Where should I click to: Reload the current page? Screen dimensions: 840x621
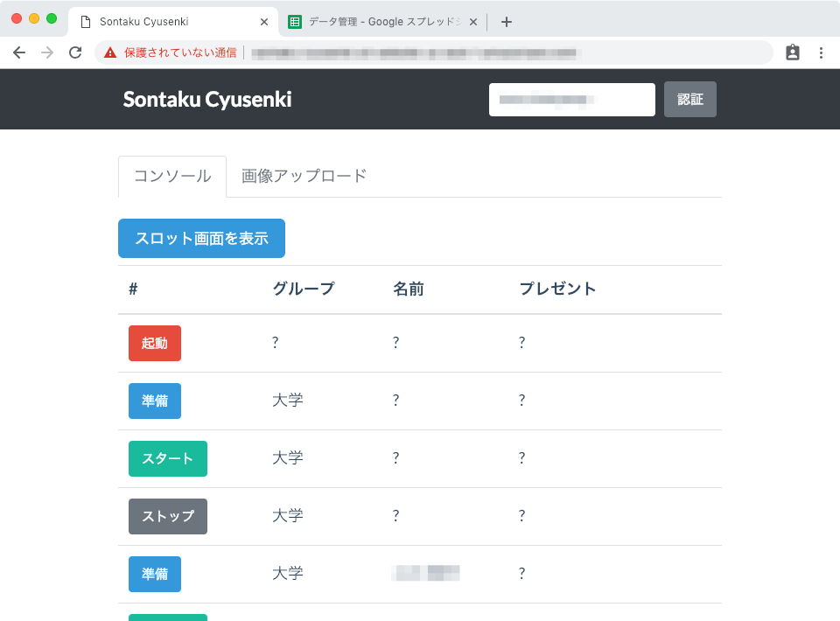[74, 52]
